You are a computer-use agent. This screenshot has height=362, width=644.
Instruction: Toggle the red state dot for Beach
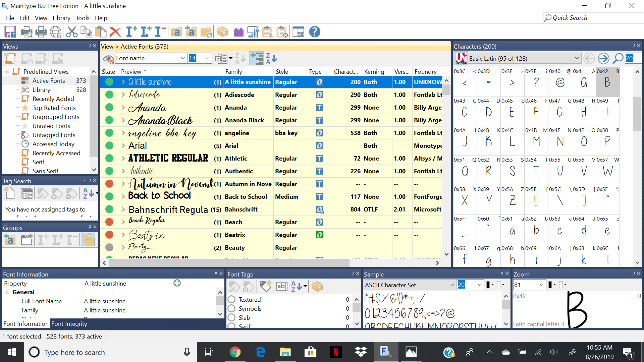(109, 222)
